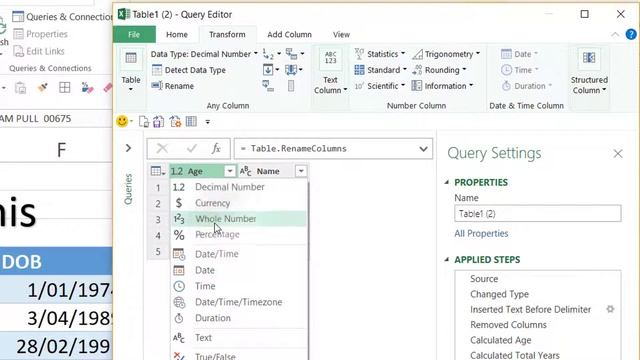Confirm formula with the checkmark
640x360 pixels.
tap(191, 149)
